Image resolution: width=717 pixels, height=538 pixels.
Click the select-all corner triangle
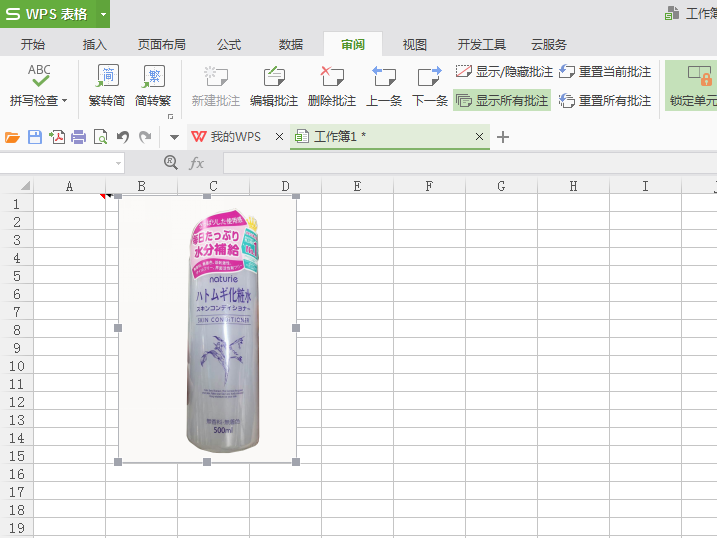25,185
